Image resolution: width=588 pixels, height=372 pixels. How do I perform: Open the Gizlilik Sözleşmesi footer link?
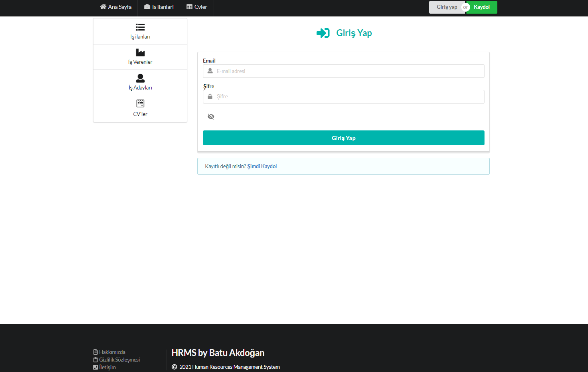click(120, 360)
